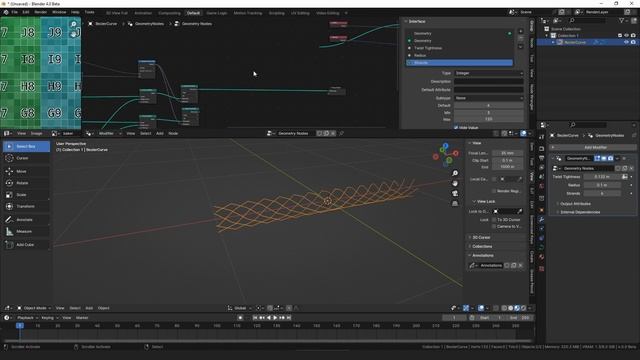Jump to last frame in timeline
The width and height of the screenshot is (640, 360).
tap(289, 318)
